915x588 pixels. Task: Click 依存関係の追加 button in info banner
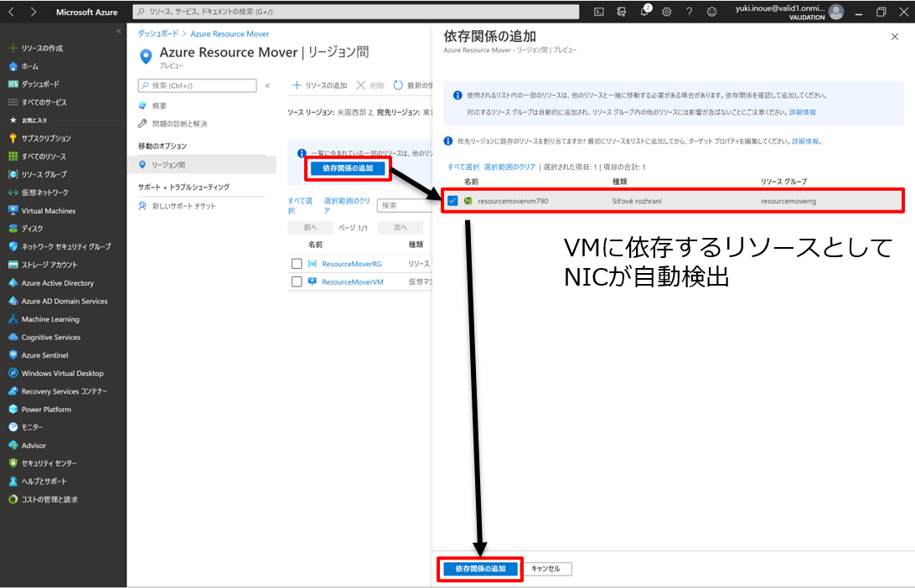348,168
